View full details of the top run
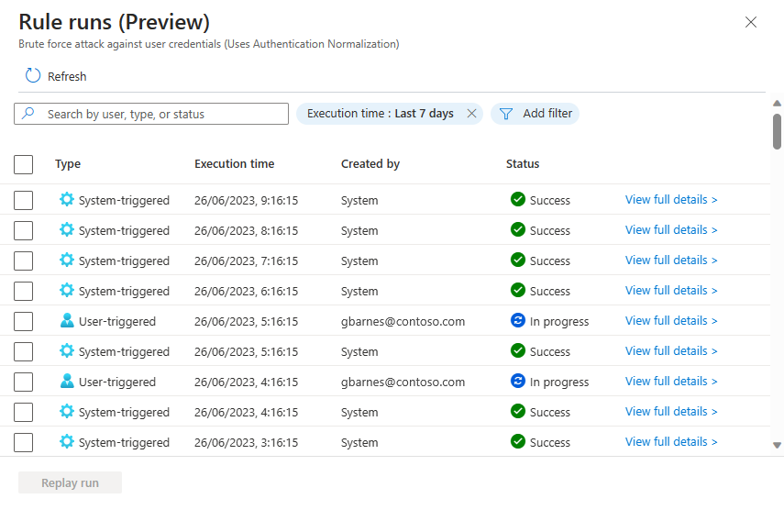This screenshot has height=532, width=784. point(670,200)
